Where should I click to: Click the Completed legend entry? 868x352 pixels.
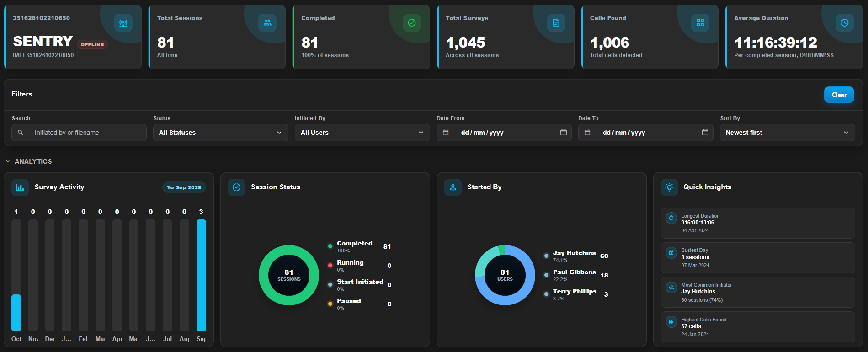(360, 246)
